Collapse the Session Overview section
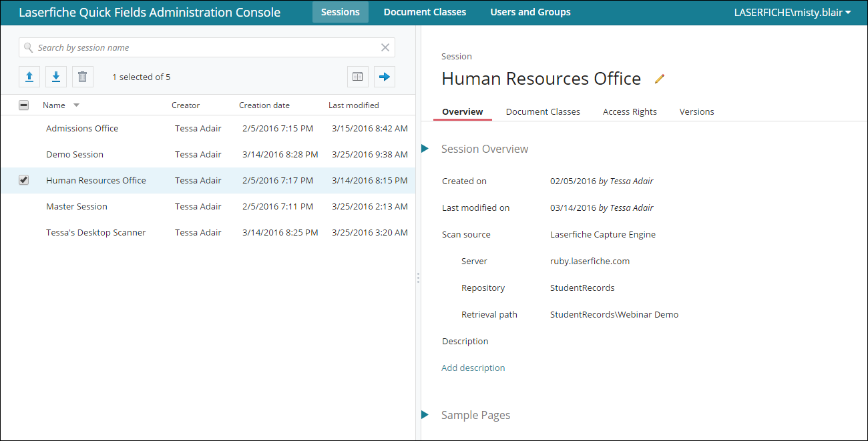The height and width of the screenshot is (441, 868). [425, 149]
